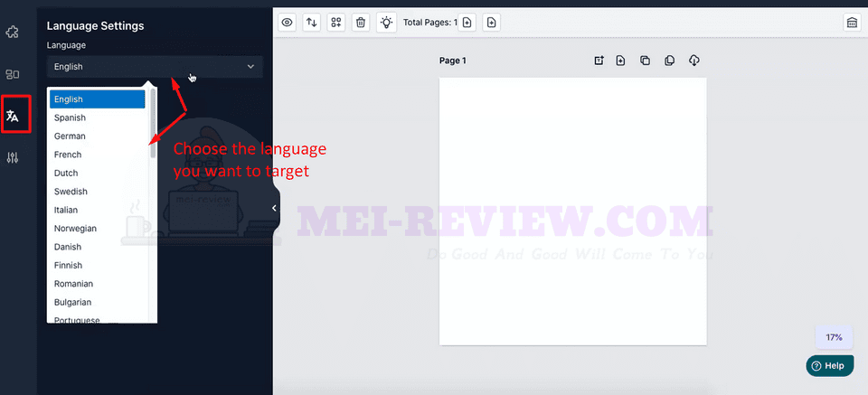This screenshot has width=868, height=395.
Task: Select English in the language list
Action: (x=98, y=99)
